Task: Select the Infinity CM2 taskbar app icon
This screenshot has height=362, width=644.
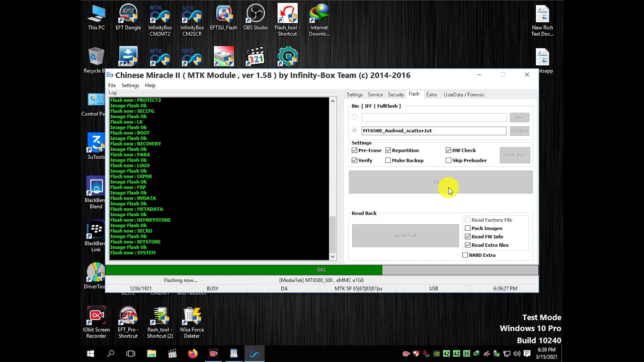Action: tap(254, 354)
